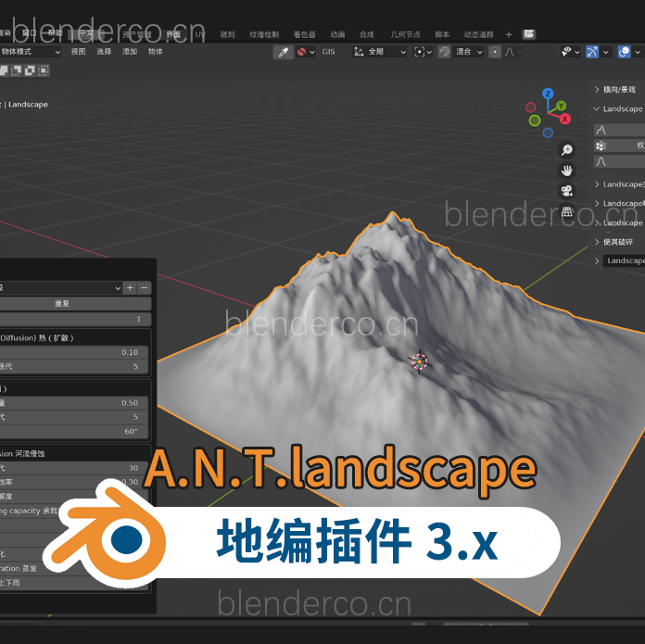Click the 重复 button

[75, 304]
